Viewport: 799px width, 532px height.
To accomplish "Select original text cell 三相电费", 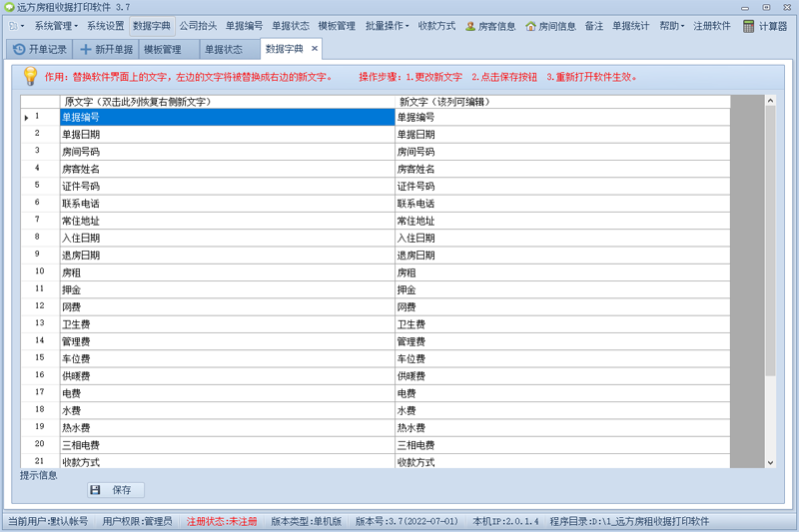I will (228, 445).
